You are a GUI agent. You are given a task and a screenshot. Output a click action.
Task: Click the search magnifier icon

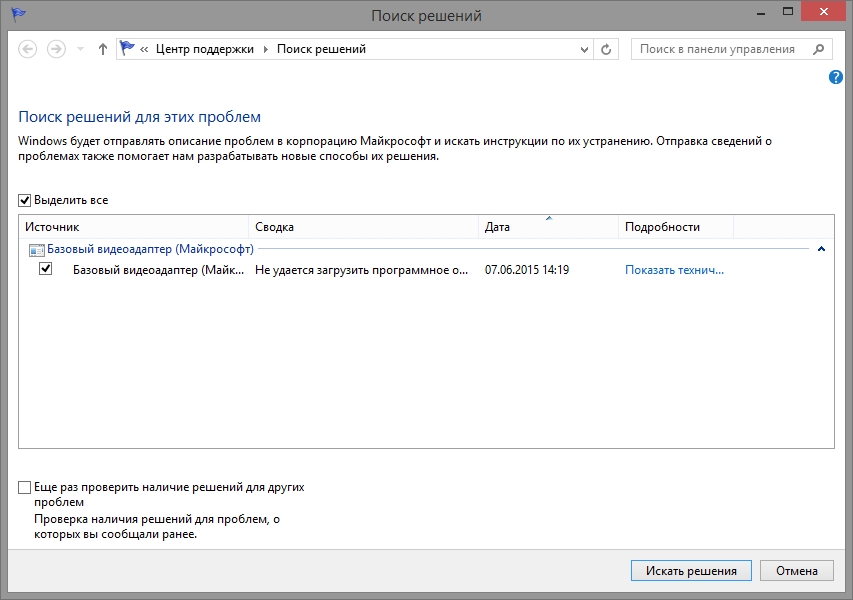pos(818,50)
